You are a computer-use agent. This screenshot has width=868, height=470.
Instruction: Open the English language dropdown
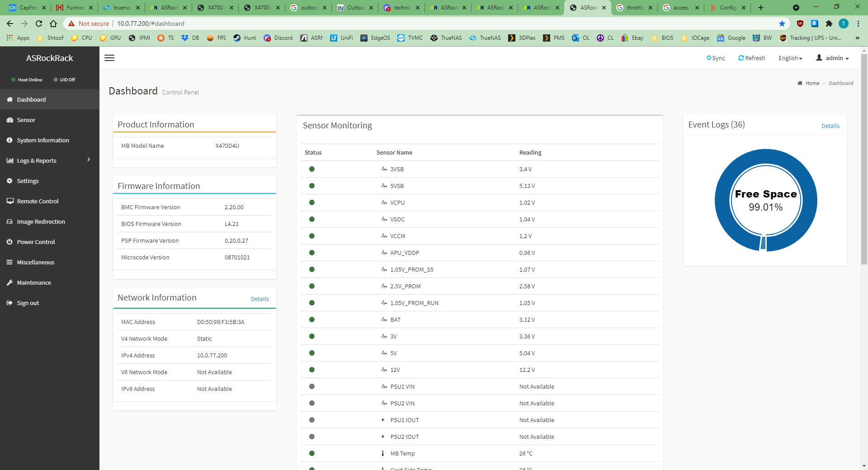790,58
